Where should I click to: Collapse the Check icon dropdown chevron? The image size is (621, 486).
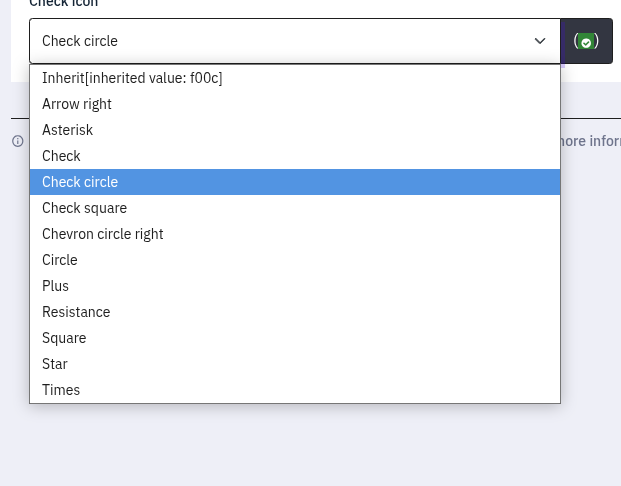tap(540, 41)
